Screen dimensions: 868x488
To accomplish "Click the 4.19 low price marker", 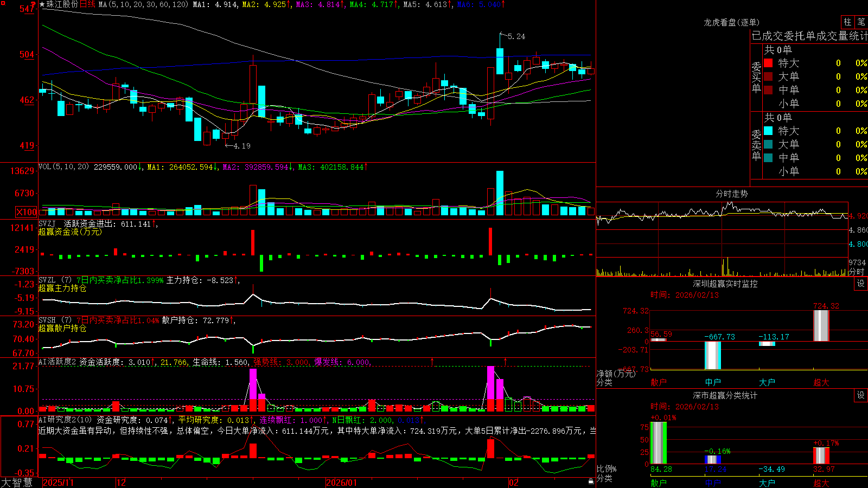I will coord(242,146).
